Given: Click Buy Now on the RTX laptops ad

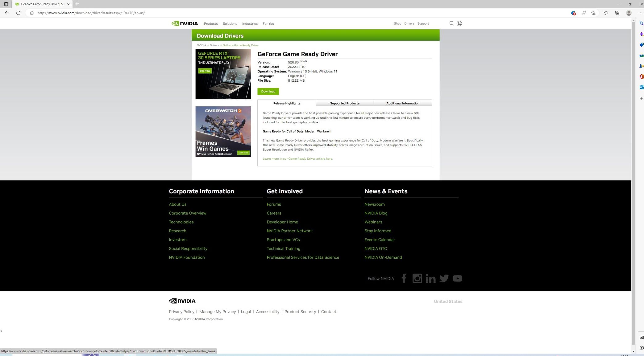Looking at the screenshot, I should click(x=205, y=71).
